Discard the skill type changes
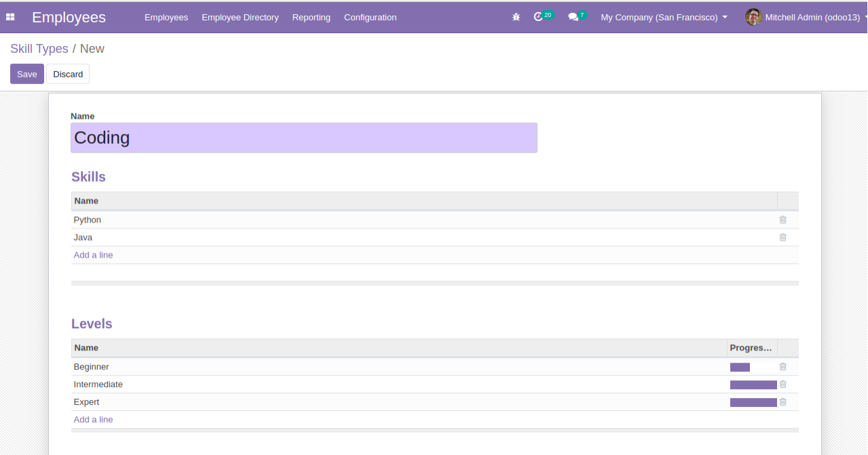The width and height of the screenshot is (868, 455). click(x=68, y=74)
